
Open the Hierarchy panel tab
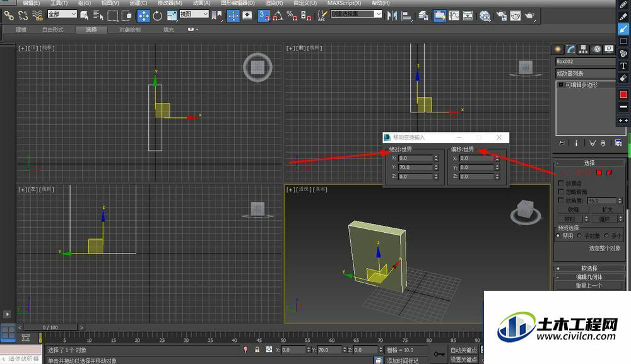pyautogui.click(x=583, y=49)
